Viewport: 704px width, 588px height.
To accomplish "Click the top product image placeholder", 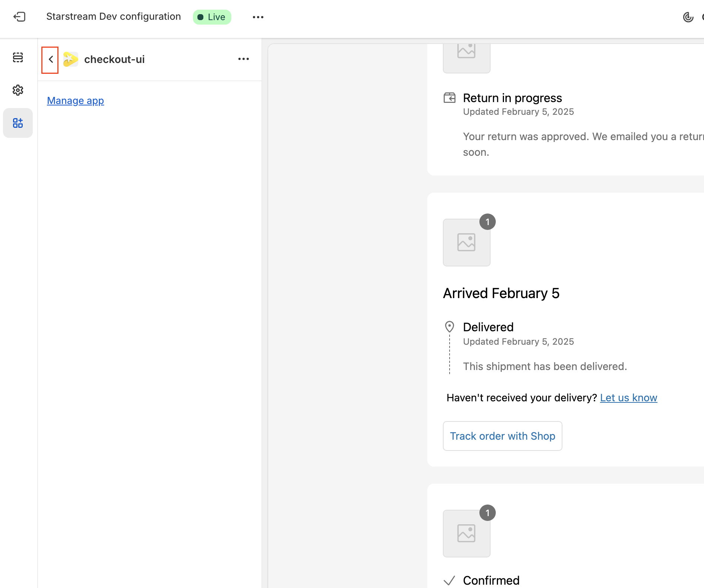I will pyautogui.click(x=466, y=56).
